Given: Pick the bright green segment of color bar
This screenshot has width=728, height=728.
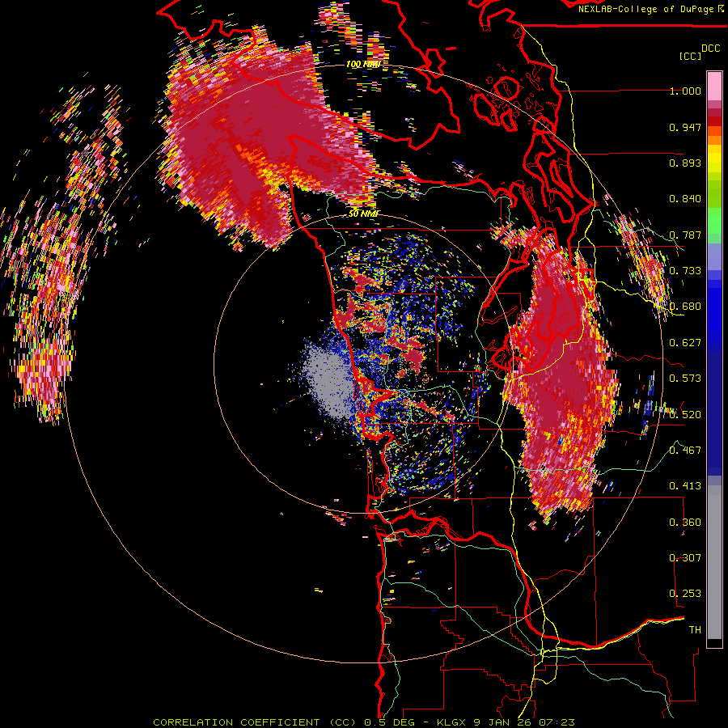Looking at the screenshot, I should tap(714, 220).
